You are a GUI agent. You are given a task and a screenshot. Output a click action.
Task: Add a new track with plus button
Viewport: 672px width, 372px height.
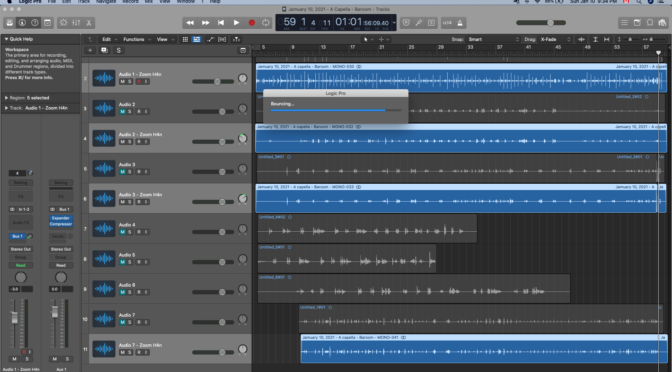click(x=90, y=50)
